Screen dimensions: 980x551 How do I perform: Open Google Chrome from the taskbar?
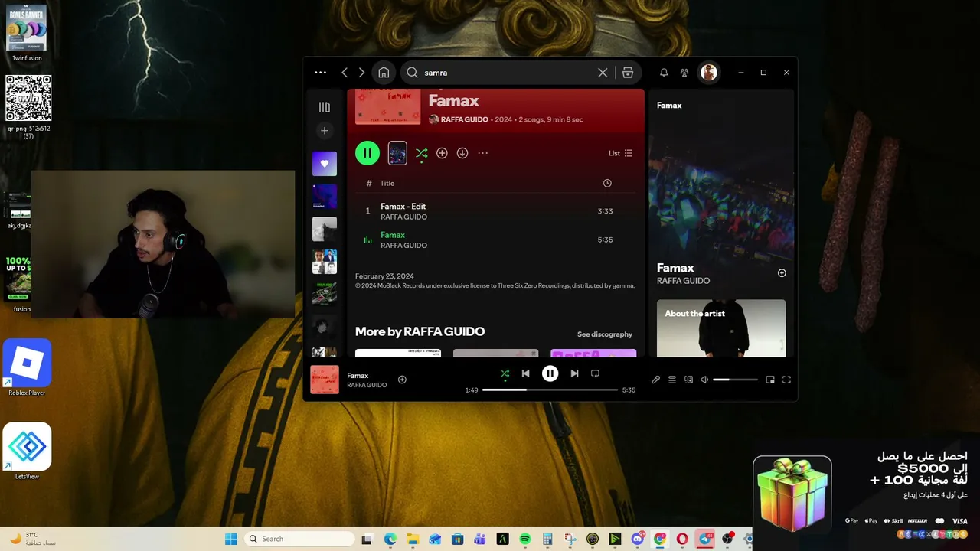point(660,539)
